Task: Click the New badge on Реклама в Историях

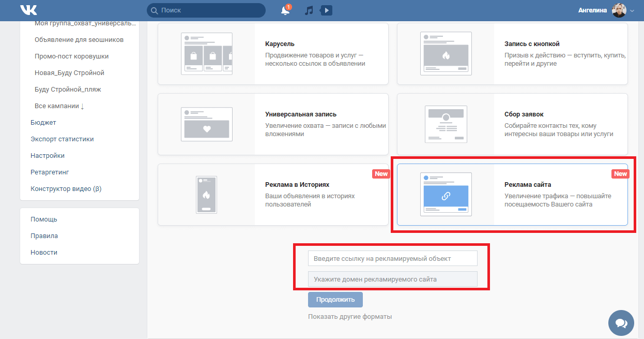Action: point(381,174)
